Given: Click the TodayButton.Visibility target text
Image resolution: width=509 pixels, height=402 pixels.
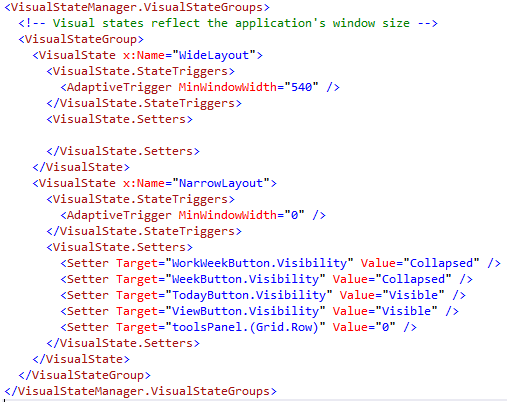Looking at the screenshot, I should (249, 295).
